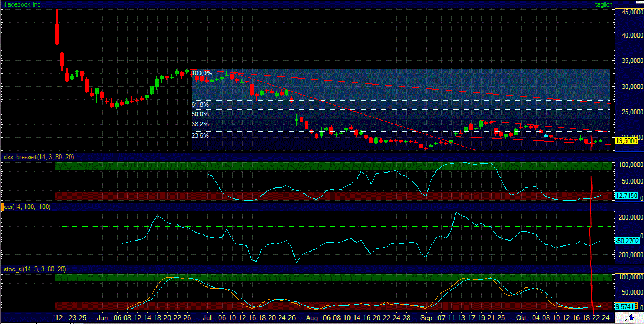This screenshot has height=324, width=644.
Task: Select the pointer arrow icon at bottom-right
Action: click(x=630, y=316)
